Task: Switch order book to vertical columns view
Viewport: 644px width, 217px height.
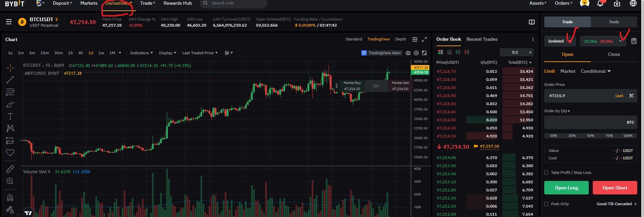Action: (x=449, y=52)
